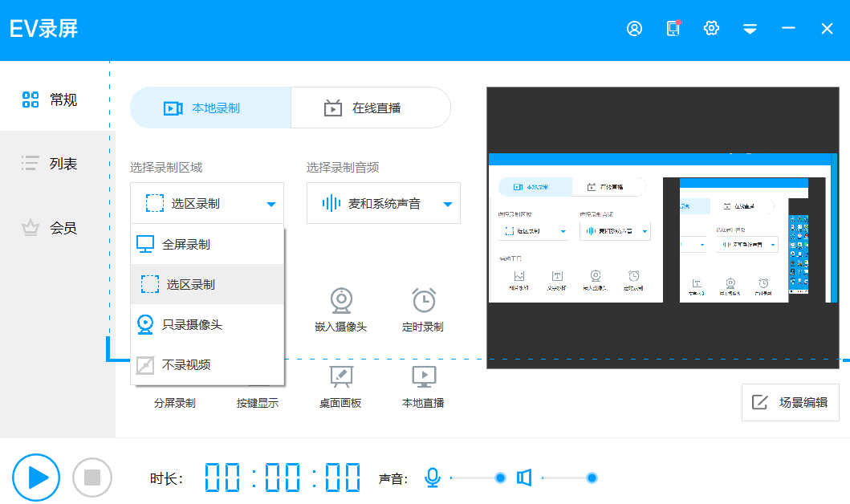The width and height of the screenshot is (850, 504).
Task: Click the 选择录制区域 label
Action: click(x=166, y=168)
